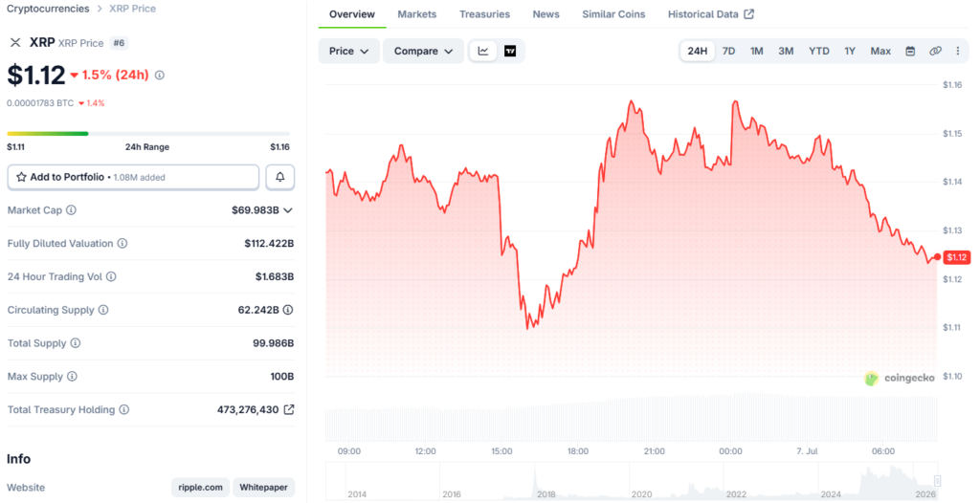Viewport: 980px width, 503px height.
Task: Click the star Add to Portfolio button
Action: click(x=133, y=177)
